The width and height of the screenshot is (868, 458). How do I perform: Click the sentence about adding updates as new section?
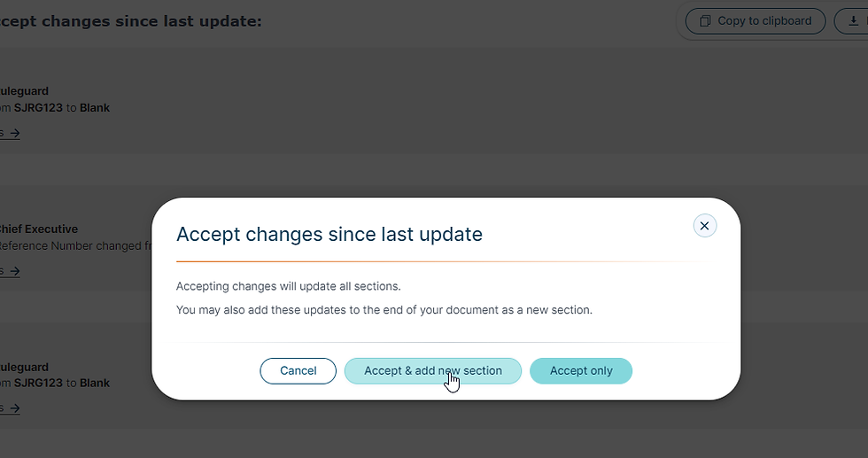point(384,310)
